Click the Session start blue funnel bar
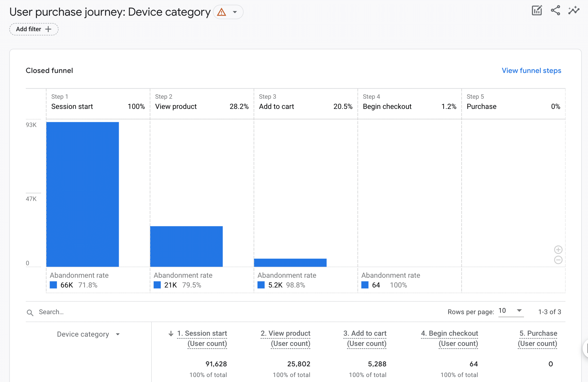This screenshot has height=382, width=588. (x=82, y=194)
